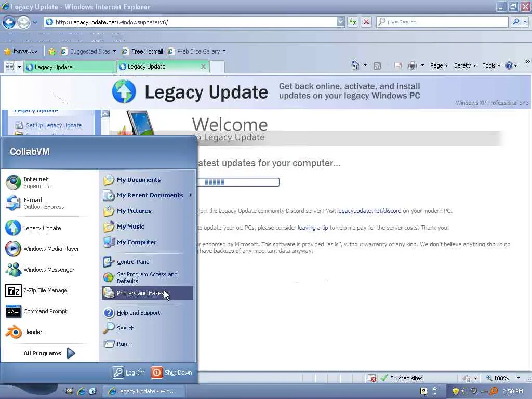This screenshot has height=399, width=532.
Task: Open the Safety menu dropdown
Action: point(465,65)
